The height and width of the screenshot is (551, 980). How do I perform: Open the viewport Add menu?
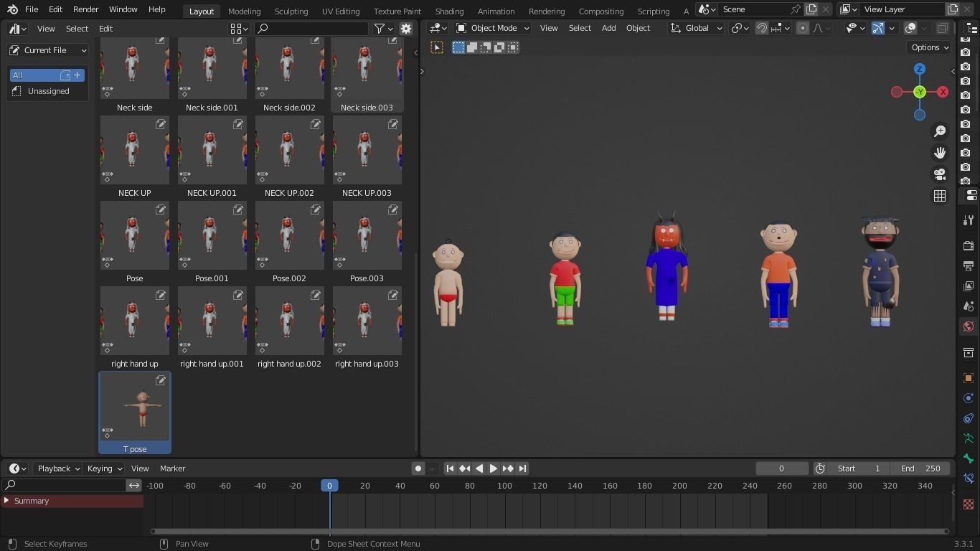coord(608,28)
